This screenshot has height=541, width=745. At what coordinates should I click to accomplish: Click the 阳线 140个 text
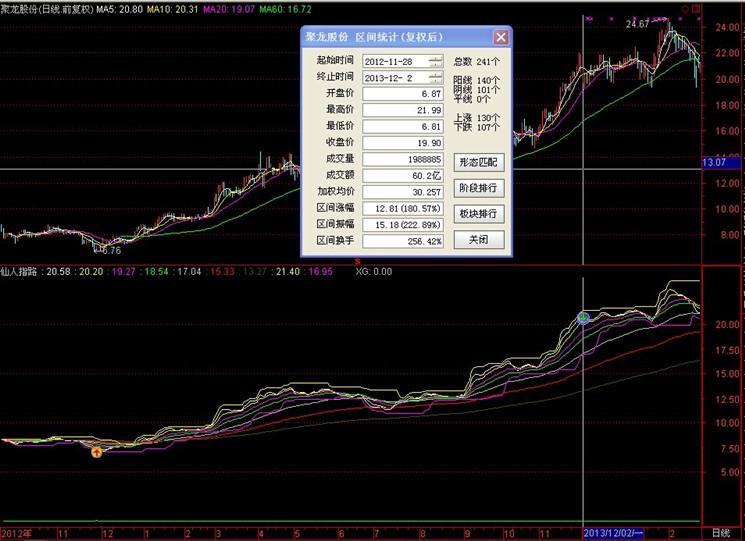point(477,80)
